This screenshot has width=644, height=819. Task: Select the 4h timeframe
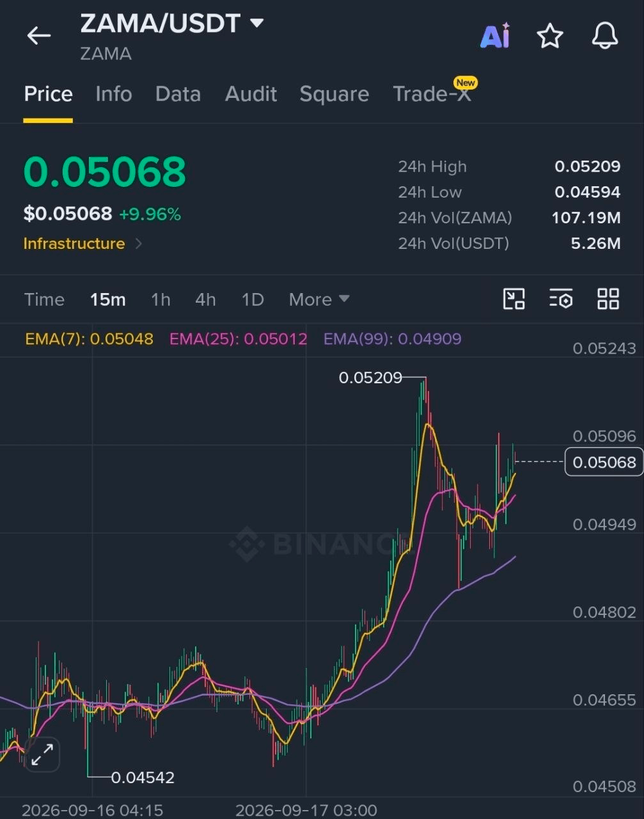point(205,299)
